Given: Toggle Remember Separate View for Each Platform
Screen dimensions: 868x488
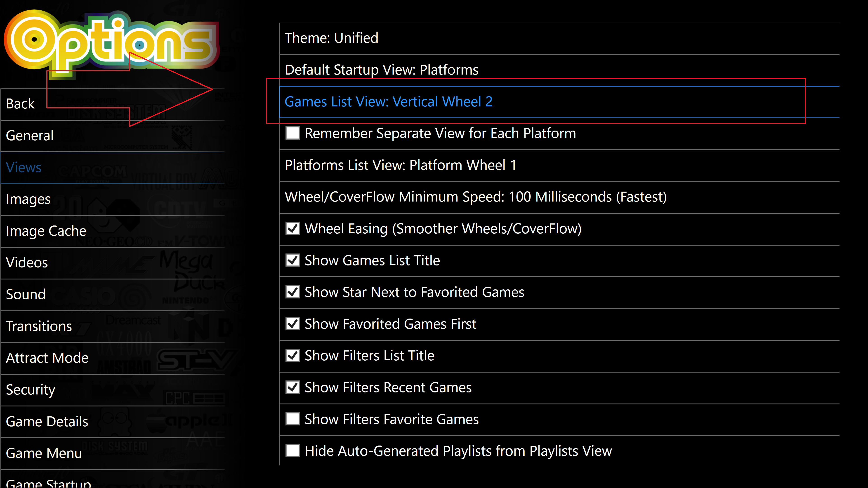Looking at the screenshot, I should 292,133.
